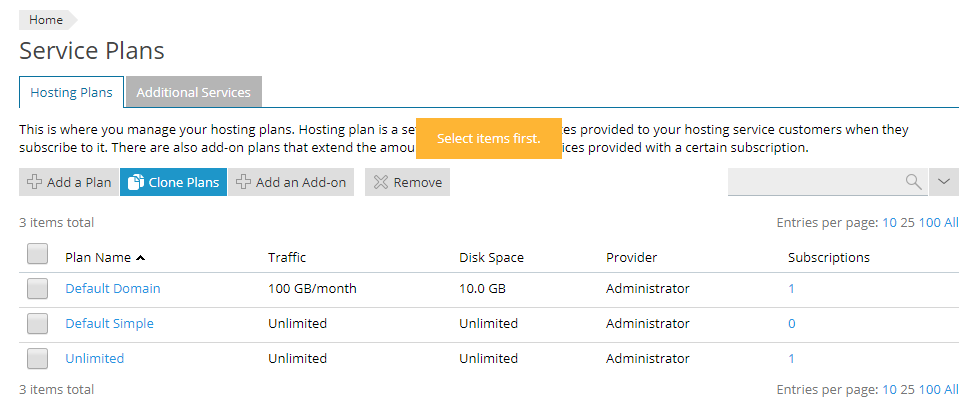Image resolution: width=977 pixels, height=404 pixels.
Task: View subscriptions count for Default Simple
Action: [x=791, y=324]
